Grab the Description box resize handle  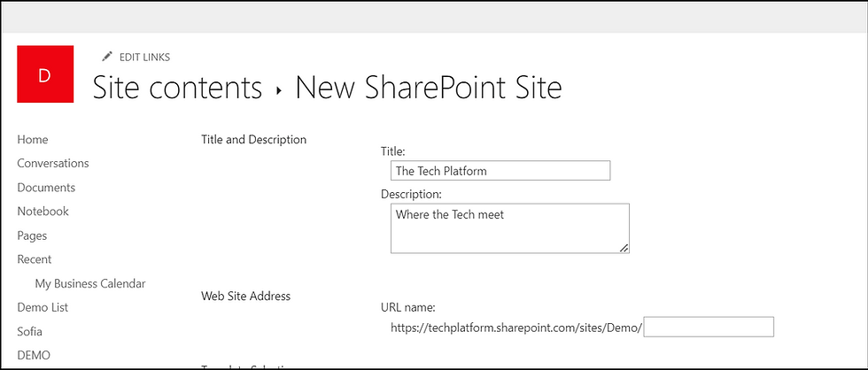point(624,248)
